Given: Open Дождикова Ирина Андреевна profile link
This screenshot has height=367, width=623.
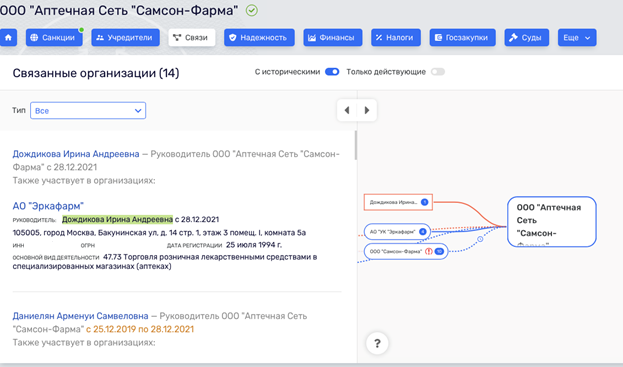Looking at the screenshot, I should coord(76,154).
